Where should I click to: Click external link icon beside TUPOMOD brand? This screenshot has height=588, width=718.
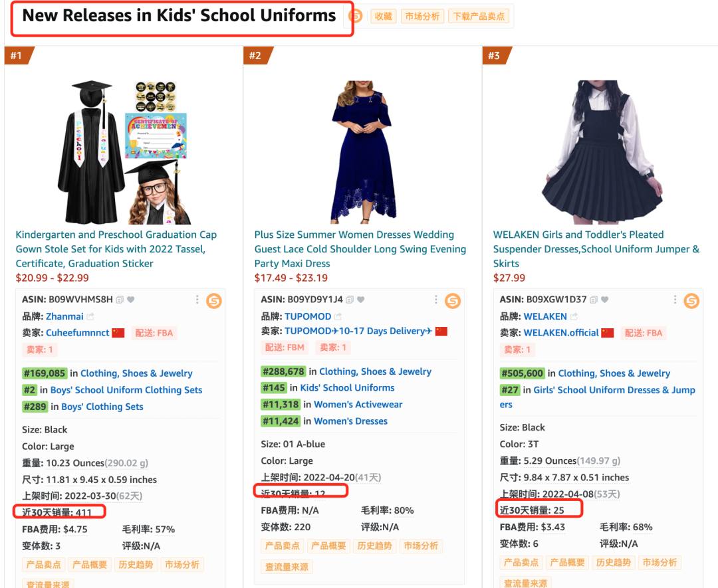tap(338, 316)
